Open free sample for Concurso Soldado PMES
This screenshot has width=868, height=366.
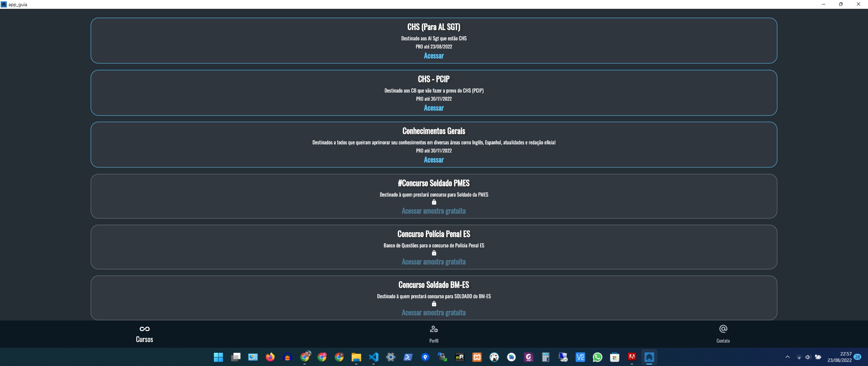point(434,211)
